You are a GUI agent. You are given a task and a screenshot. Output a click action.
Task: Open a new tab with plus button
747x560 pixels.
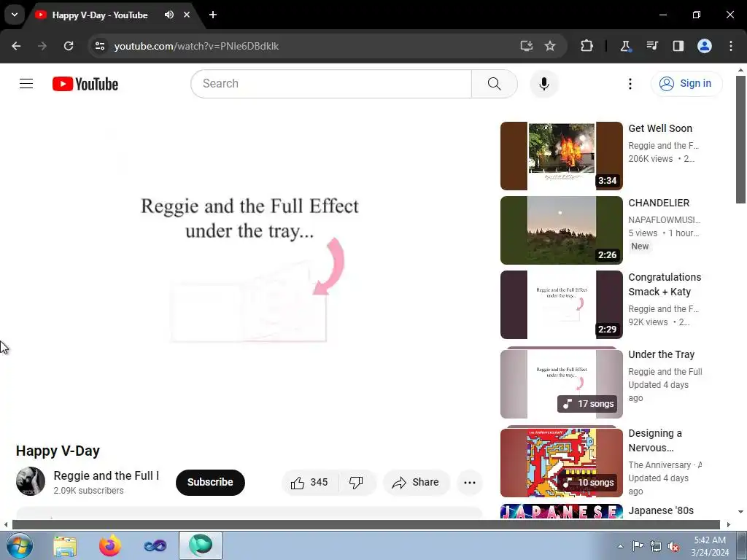tap(213, 15)
